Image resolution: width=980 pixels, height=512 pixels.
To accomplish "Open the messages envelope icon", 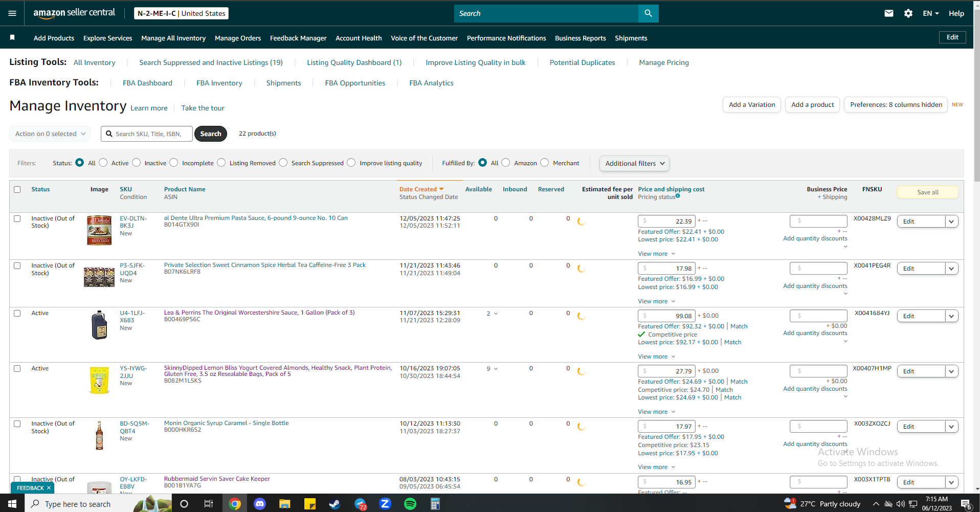I will tap(889, 13).
